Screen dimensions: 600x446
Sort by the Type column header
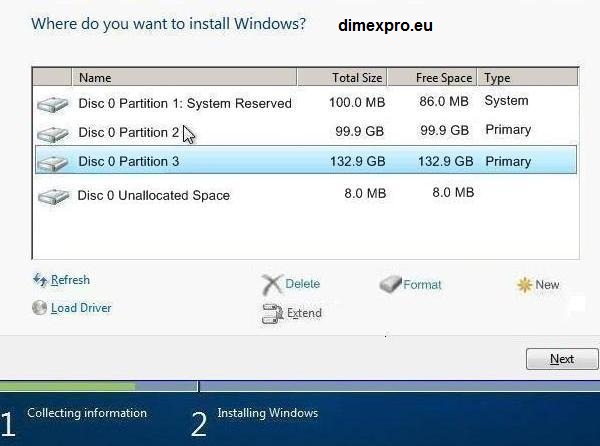point(527,78)
